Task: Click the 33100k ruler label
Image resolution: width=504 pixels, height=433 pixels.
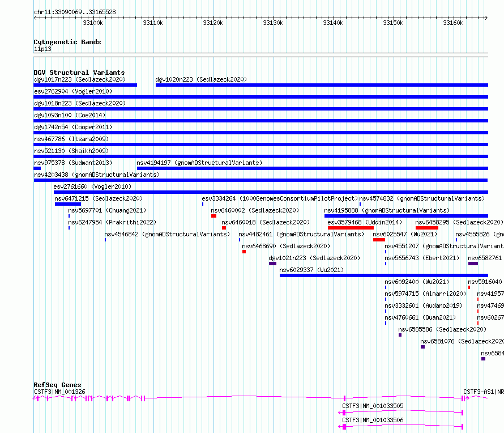Action: click(93, 23)
